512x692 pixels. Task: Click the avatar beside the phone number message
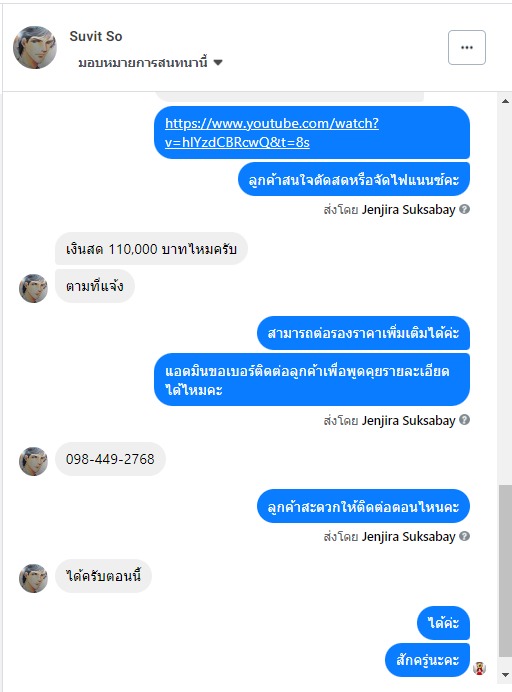click(x=33, y=461)
